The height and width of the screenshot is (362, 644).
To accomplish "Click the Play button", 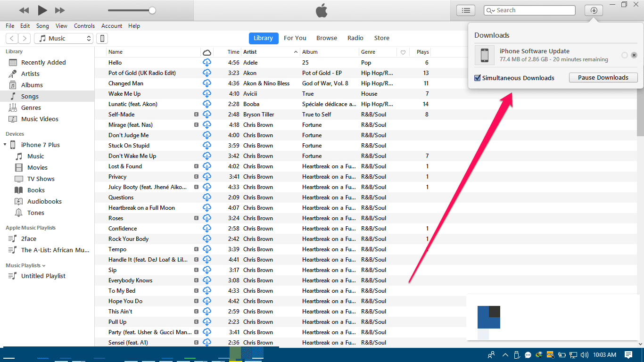I will pyautogui.click(x=42, y=10).
